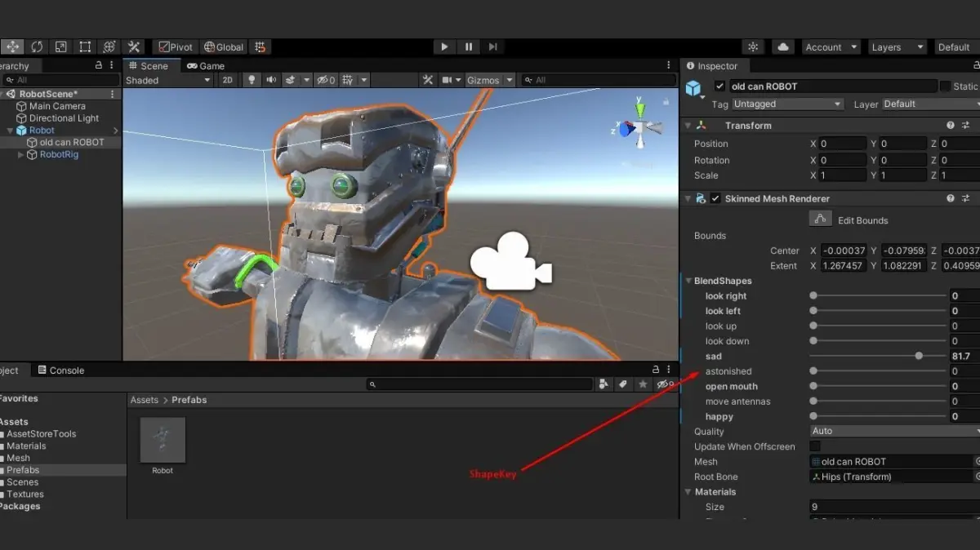Expand the RobotRig node
The image size is (980, 550).
pos(21,154)
